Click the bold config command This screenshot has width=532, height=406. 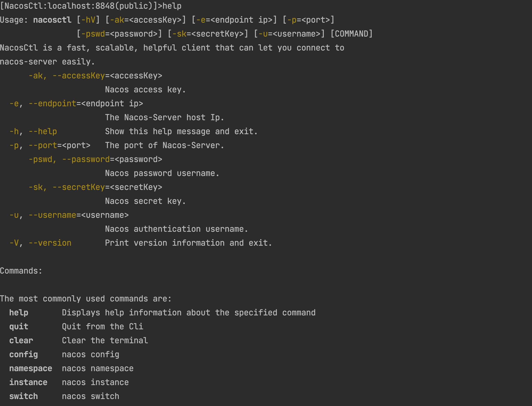tap(24, 355)
